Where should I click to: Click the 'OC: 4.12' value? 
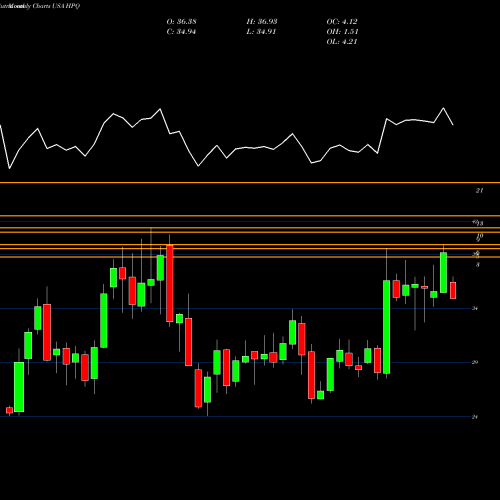[x=342, y=22]
